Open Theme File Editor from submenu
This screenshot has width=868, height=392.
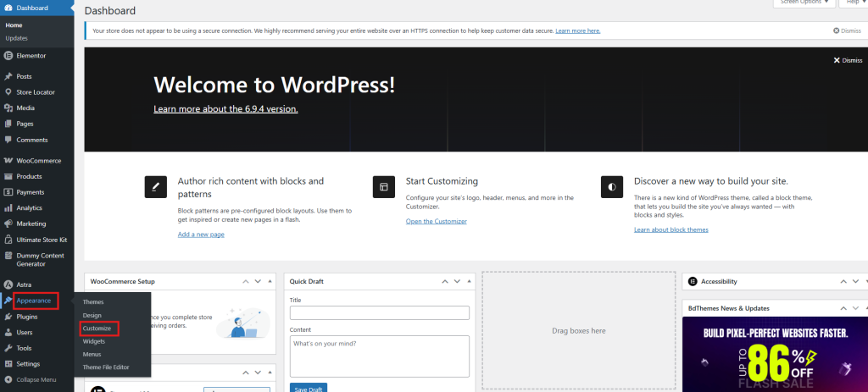pos(106,367)
